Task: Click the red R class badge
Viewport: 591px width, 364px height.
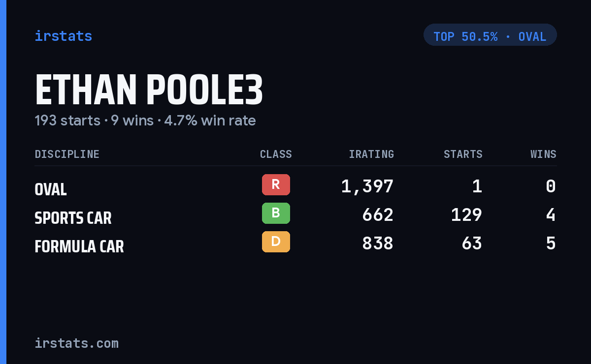Action: (x=276, y=184)
